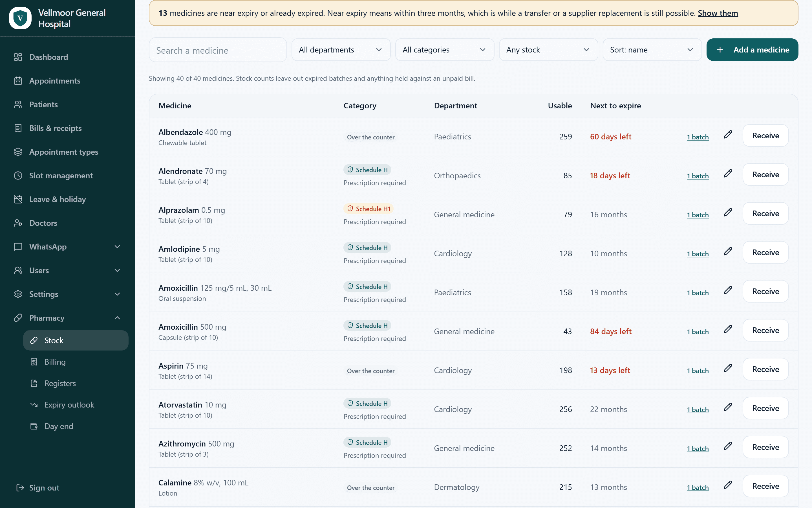Click the Appointments calendar icon
The image size is (812, 508).
(18, 81)
